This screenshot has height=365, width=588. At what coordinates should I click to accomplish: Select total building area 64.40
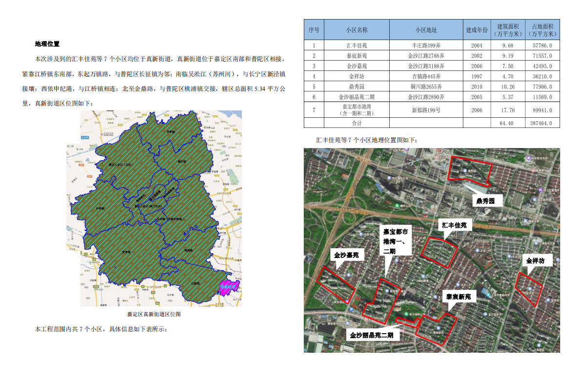(507, 123)
